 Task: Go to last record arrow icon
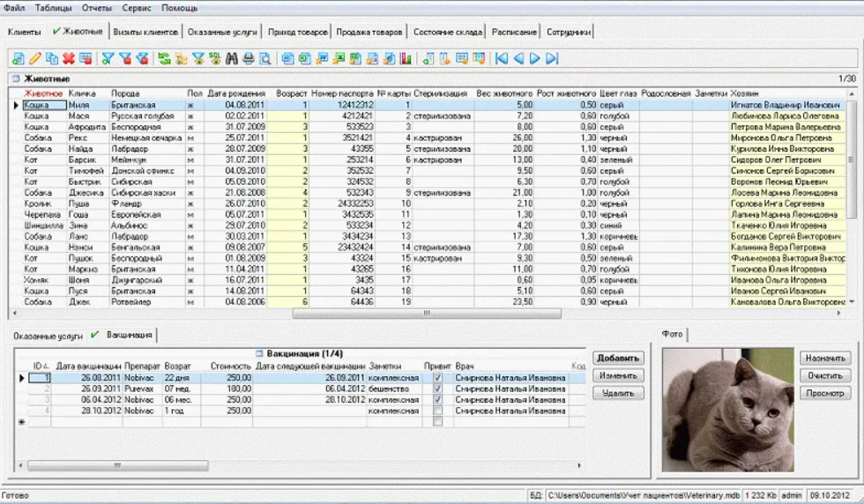click(552, 58)
